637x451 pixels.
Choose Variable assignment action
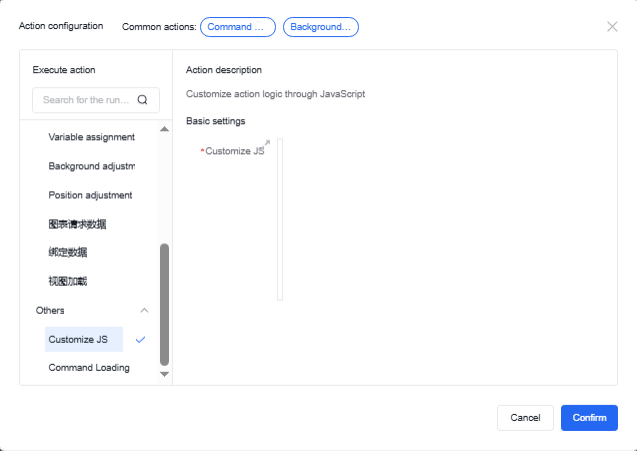pyautogui.click(x=91, y=137)
